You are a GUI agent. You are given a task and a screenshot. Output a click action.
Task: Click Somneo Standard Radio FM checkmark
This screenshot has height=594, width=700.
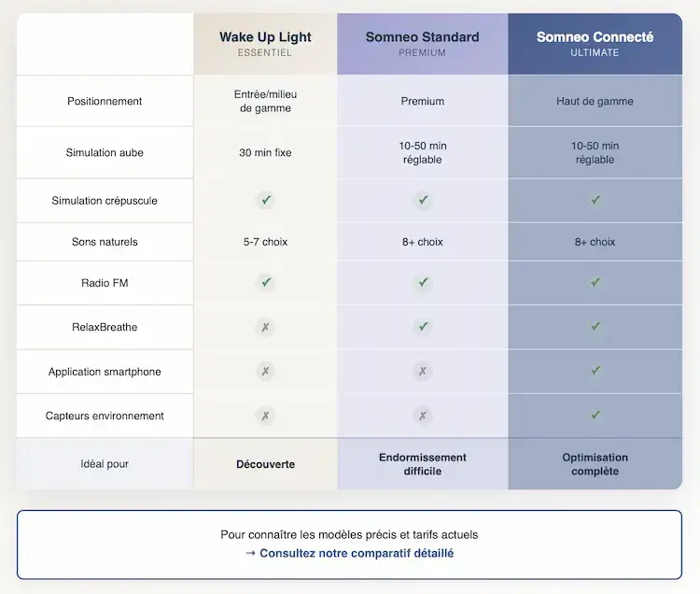423,282
